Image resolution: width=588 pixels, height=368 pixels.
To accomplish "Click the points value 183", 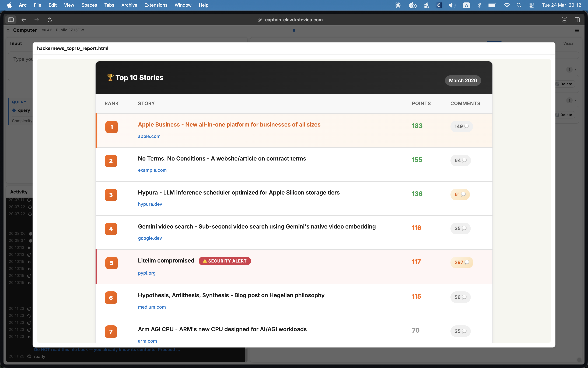I will coord(417,126).
